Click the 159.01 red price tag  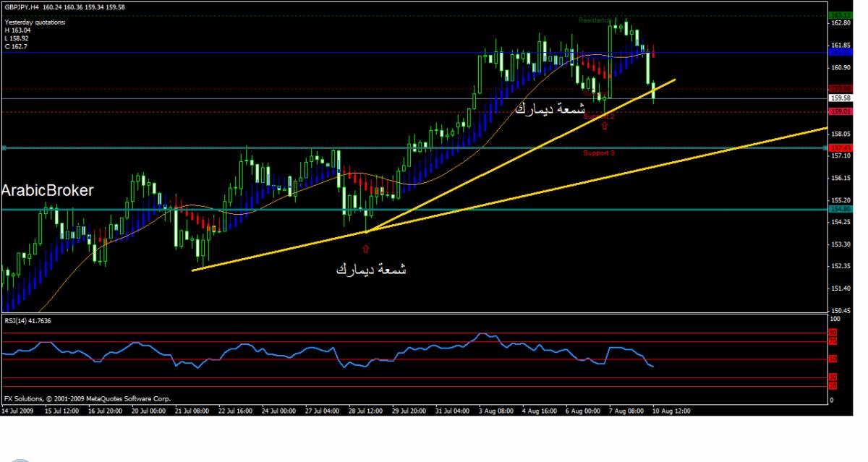[x=840, y=112]
